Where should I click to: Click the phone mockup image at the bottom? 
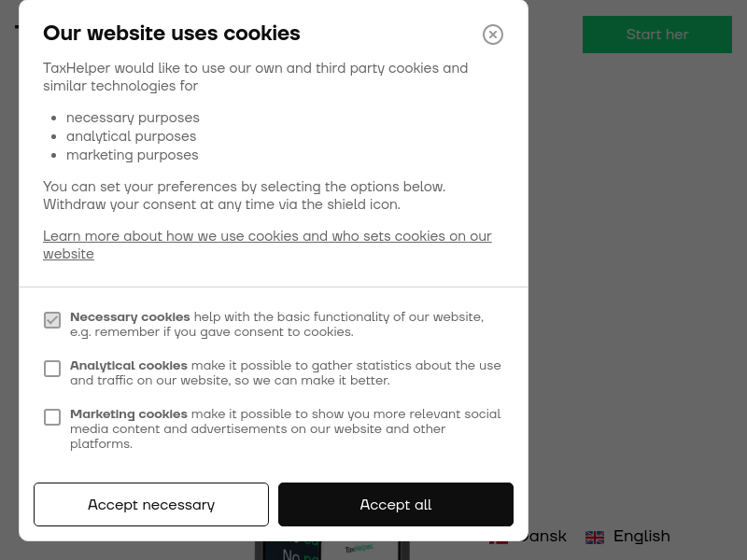pos(332,551)
